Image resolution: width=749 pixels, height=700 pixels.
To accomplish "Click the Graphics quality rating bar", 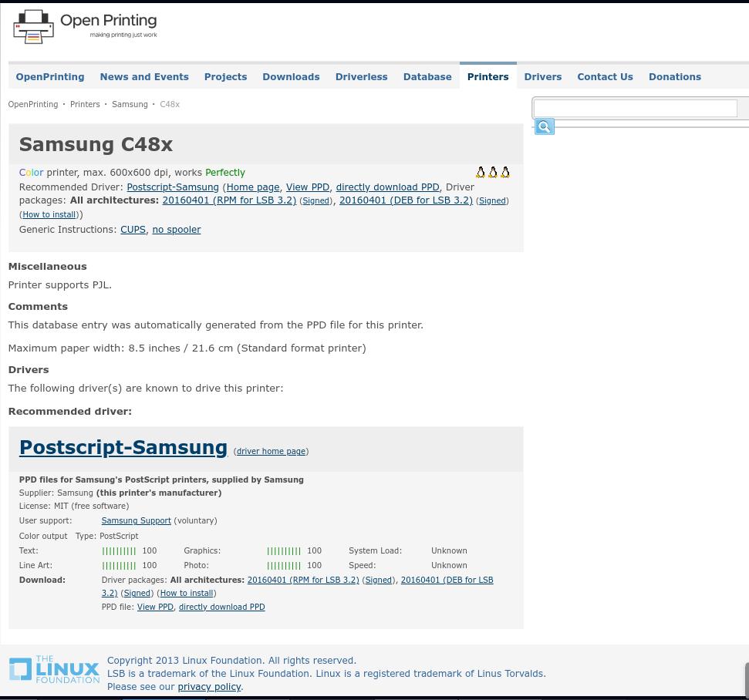I will [x=284, y=551].
